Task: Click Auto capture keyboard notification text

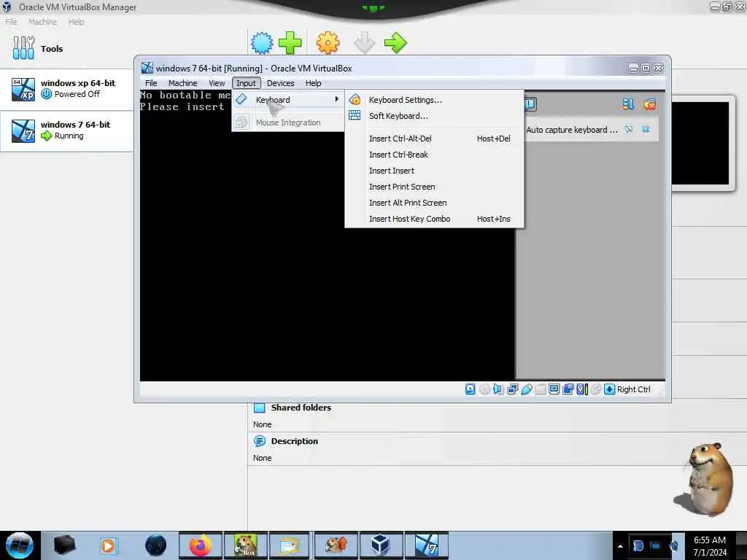Action: pyautogui.click(x=572, y=130)
